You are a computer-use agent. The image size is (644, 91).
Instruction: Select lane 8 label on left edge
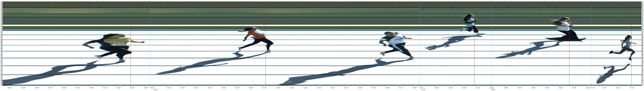(x=2, y=80)
